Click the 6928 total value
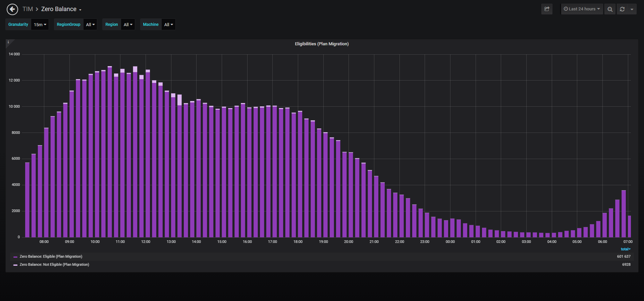 [626, 264]
